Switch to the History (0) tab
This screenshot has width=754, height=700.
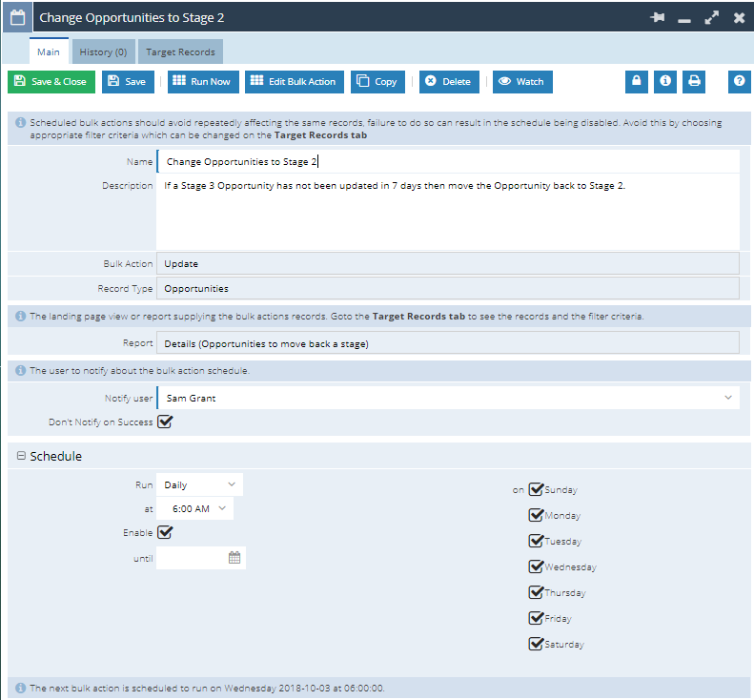(103, 51)
